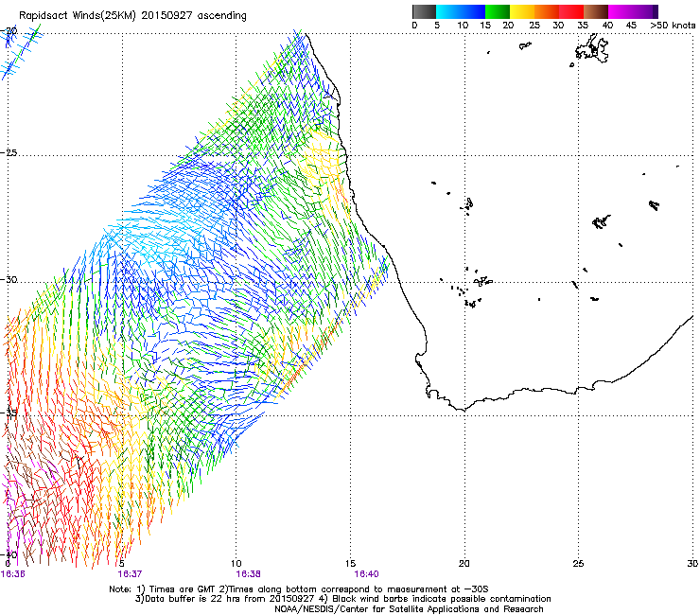Select the green 15-20 knots legend segment
700x615 pixels.
point(498,11)
